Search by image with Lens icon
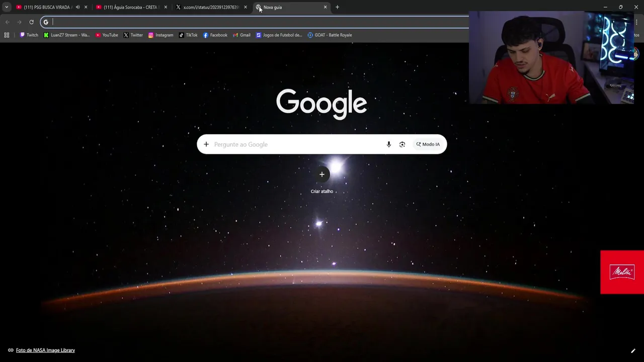The image size is (644, 362). pyautogui.click(x=402, y=144)
